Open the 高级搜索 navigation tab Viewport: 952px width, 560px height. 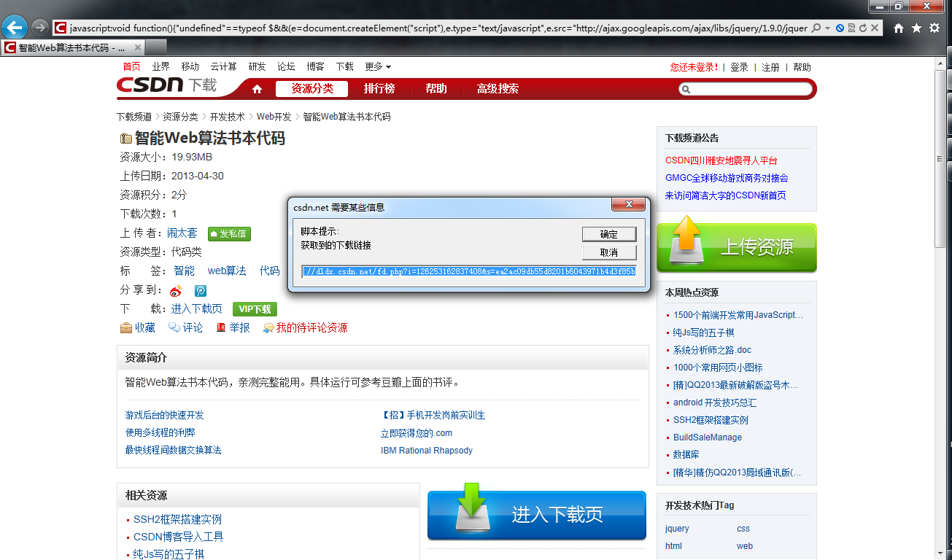498,89
